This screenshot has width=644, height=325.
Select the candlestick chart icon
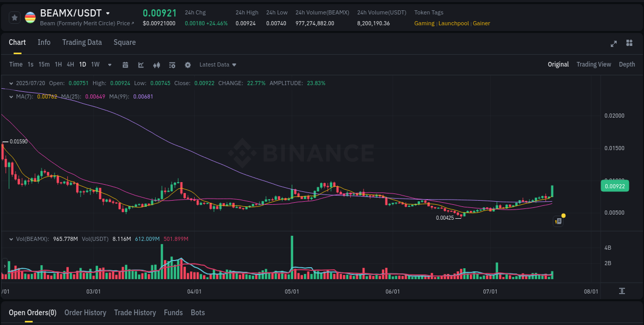156,64
